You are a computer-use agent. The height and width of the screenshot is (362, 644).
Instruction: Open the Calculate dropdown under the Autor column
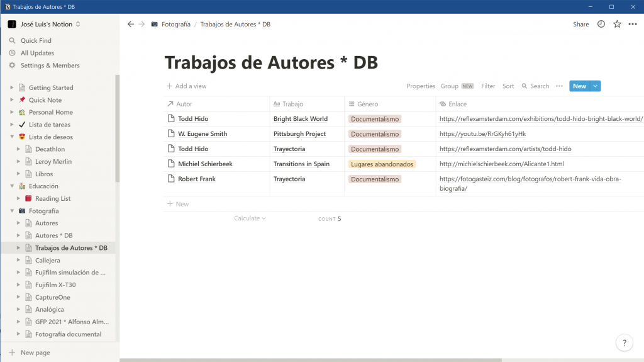click(250, 218)
